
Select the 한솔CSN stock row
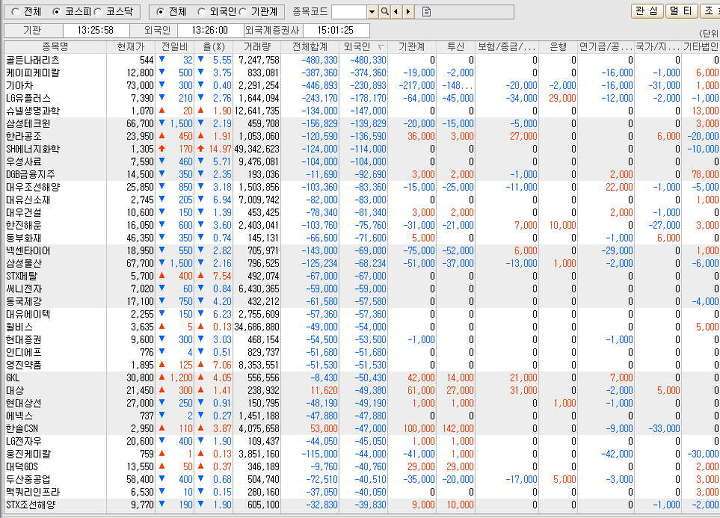tap(362, 428)
